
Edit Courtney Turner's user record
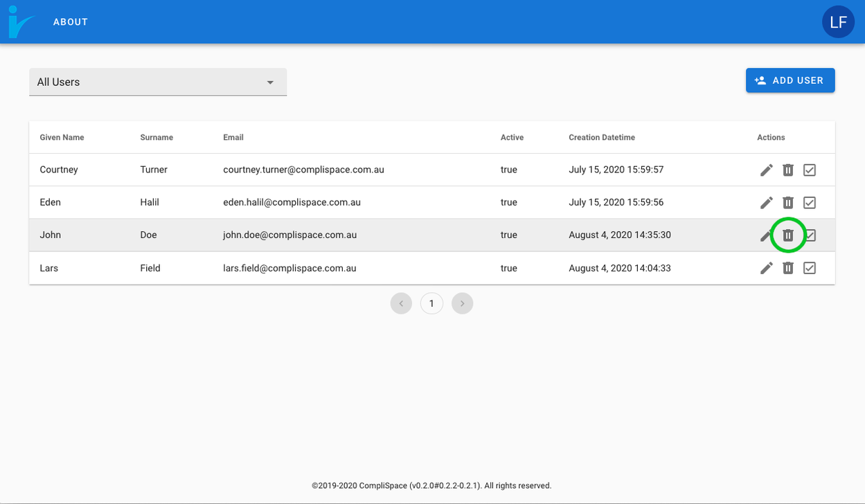point(766,170)
